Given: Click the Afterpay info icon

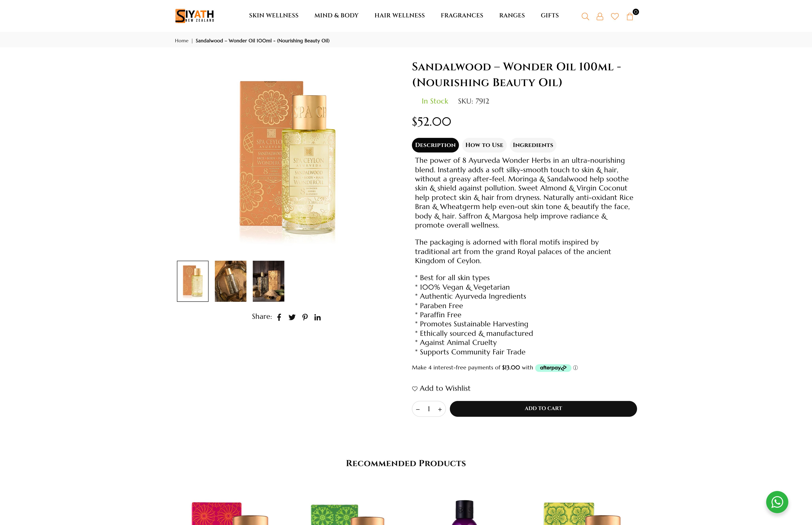Looking at the screenshot, I should point(575,368).
